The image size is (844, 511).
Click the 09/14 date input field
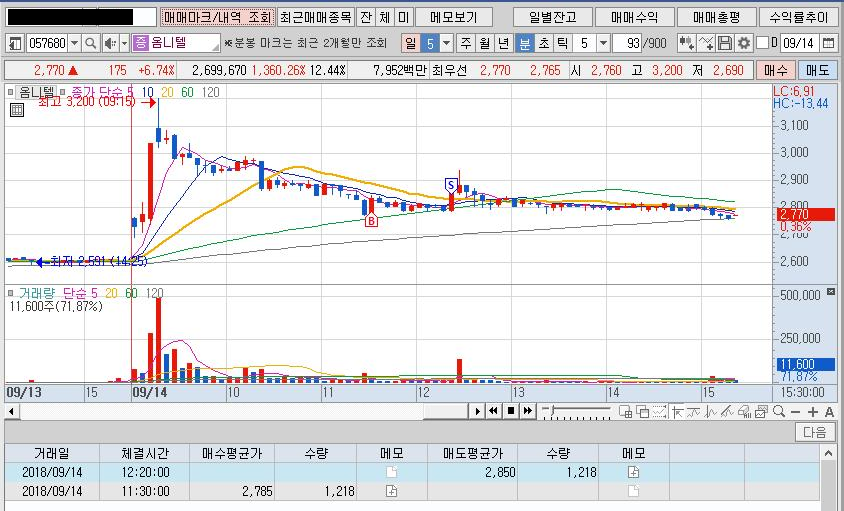pyautogui.click(x=800, y=43)
